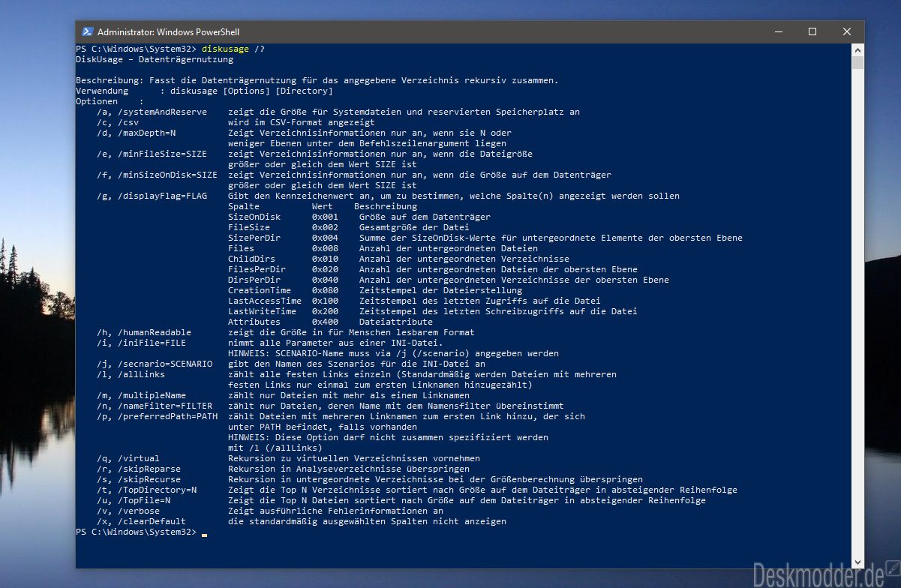Maximize the PowerShell window

pos(812,31)
